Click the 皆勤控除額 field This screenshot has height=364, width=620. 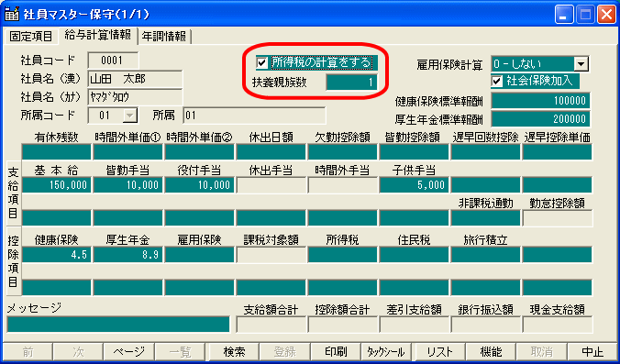414,152
